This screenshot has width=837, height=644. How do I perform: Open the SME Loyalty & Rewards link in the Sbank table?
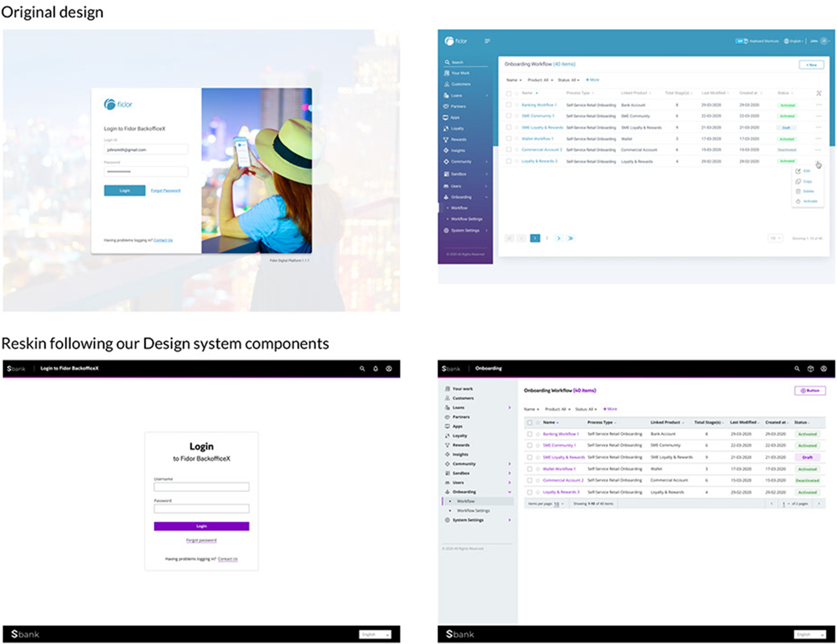tap(564, 457)
